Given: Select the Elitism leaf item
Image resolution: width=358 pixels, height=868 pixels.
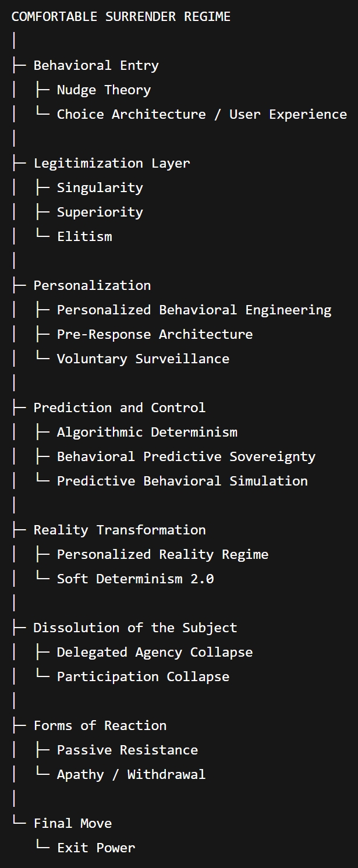Looking at the screenshot, I should (x=84, y=236).
